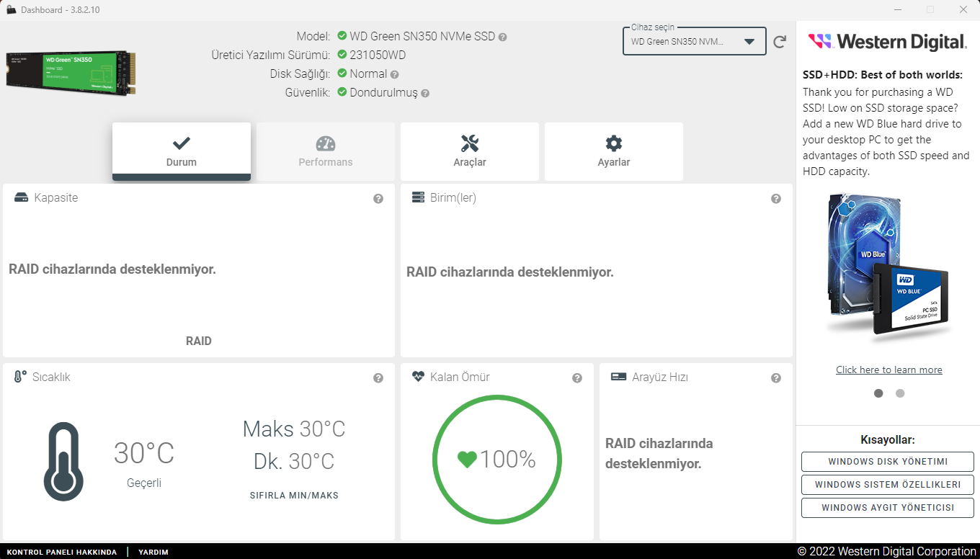Open help for the Sıcaklık panel
This screenshot has width=980, height=559.
(378, 378)
